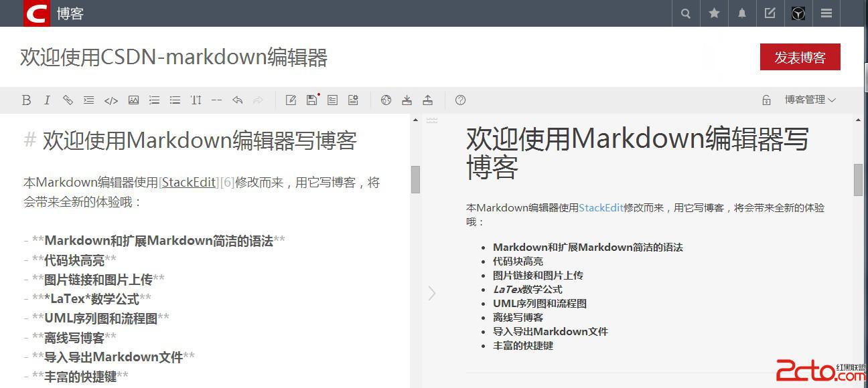The width and height of the screenshot is (868, 388).
Task: Click the preview pane vertical scrollbar thumb
Action: click(x=859, y=179)
